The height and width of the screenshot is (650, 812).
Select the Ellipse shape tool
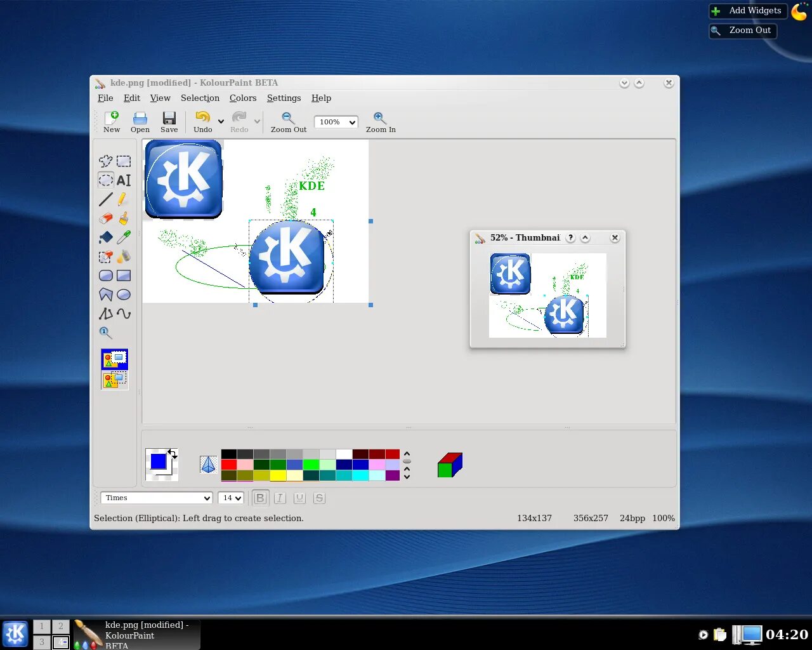click(x=124, y=295)
